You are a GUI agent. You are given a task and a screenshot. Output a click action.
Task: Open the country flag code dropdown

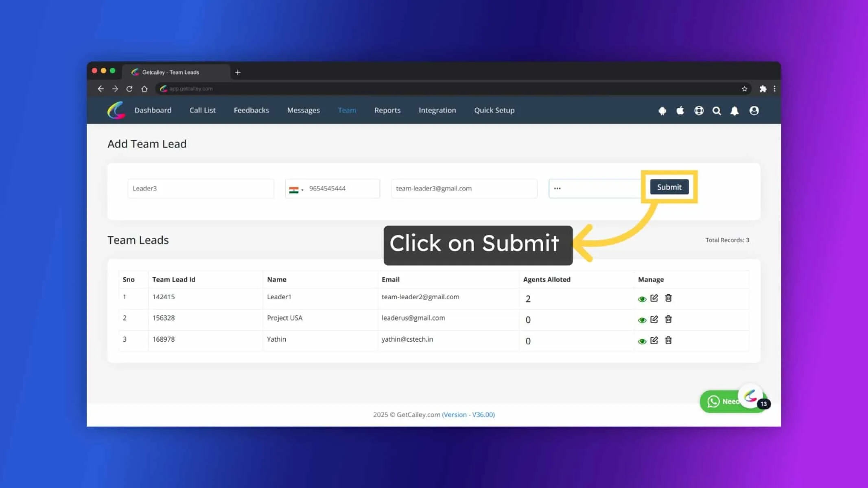(x=296, y=189)
